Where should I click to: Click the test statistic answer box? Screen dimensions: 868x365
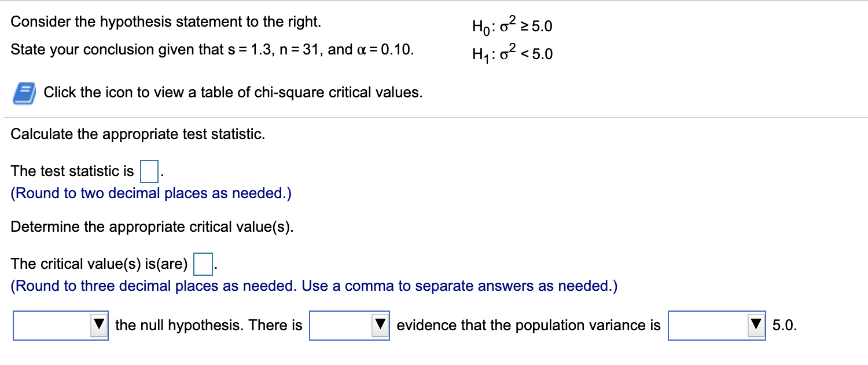point(149,171)
